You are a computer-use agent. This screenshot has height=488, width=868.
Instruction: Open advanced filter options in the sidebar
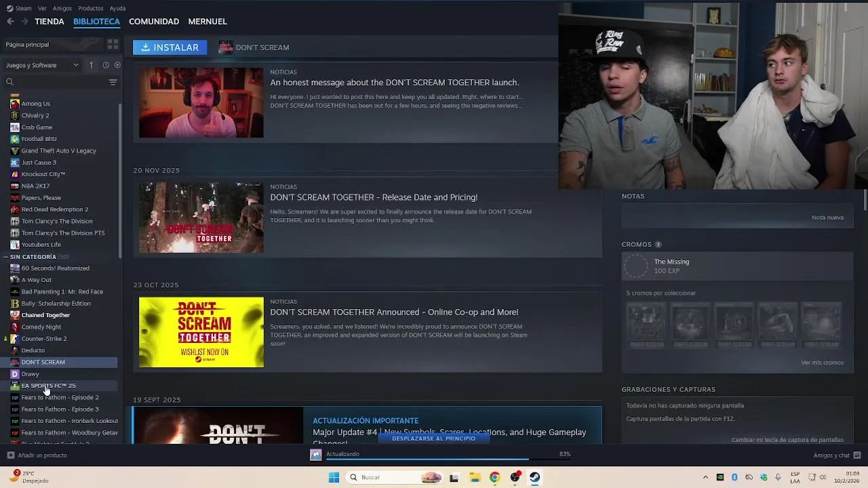113,82
